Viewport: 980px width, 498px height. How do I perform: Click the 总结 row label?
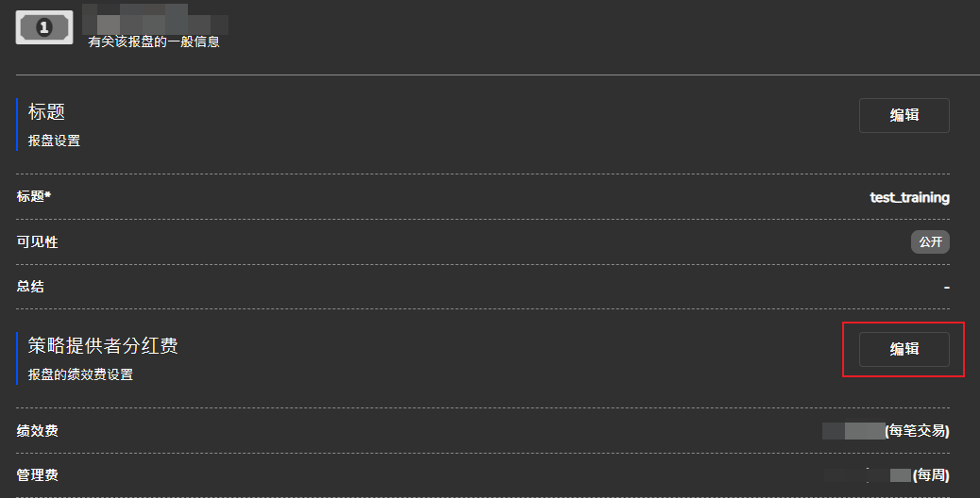(x=30, y=287)
